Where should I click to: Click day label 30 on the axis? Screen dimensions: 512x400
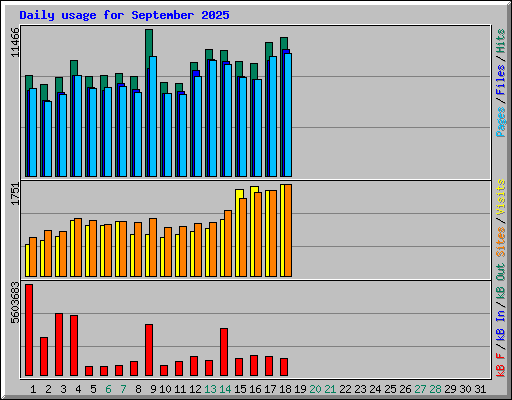pos(465,389)
